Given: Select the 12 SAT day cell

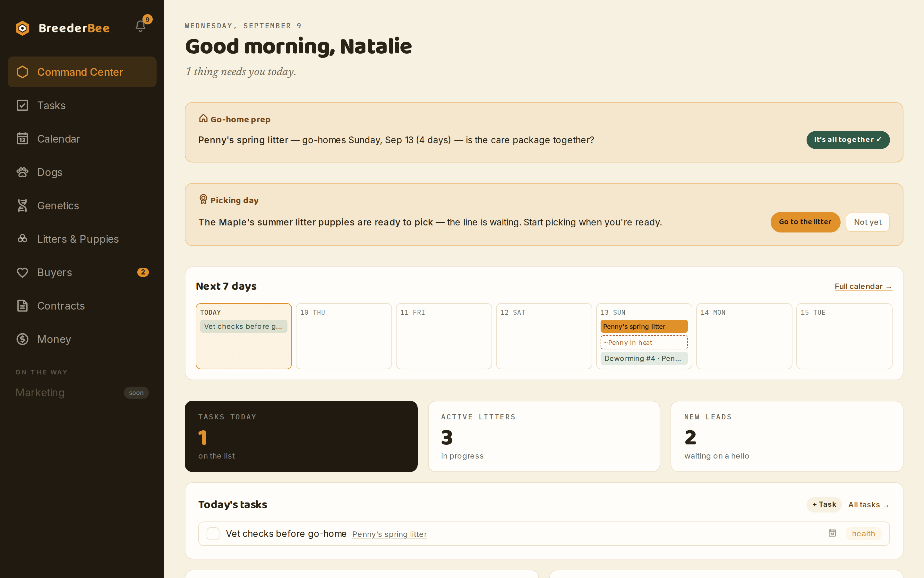Looking at the screenshot, I should 544,336.
